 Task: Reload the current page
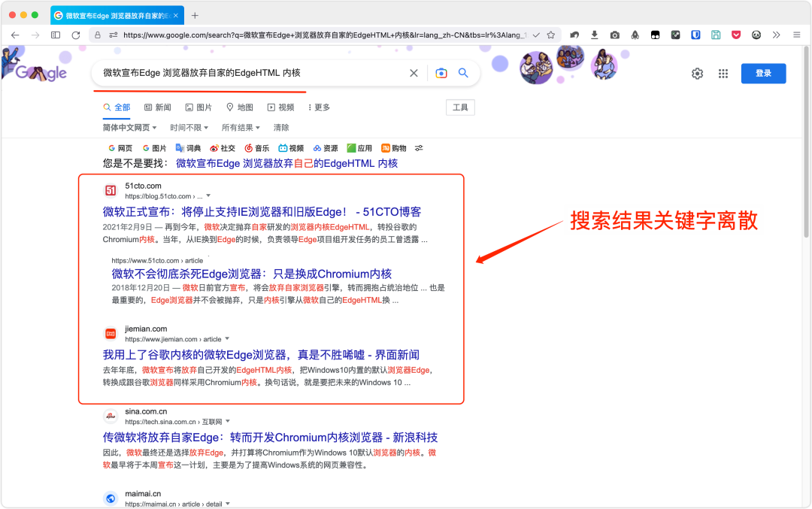(76, 35)
